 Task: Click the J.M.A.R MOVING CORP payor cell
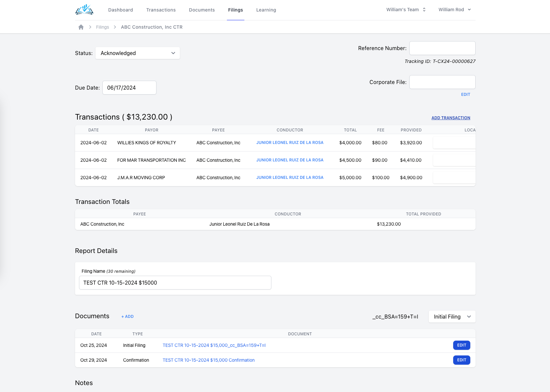pyautogui.click(x=141, y=178)
